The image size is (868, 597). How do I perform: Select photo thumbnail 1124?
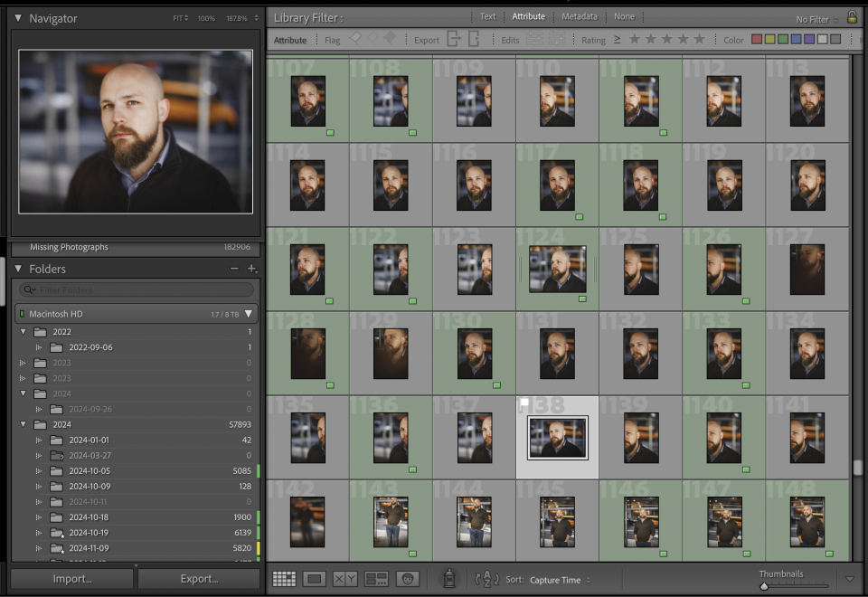[x=557, y=268]
